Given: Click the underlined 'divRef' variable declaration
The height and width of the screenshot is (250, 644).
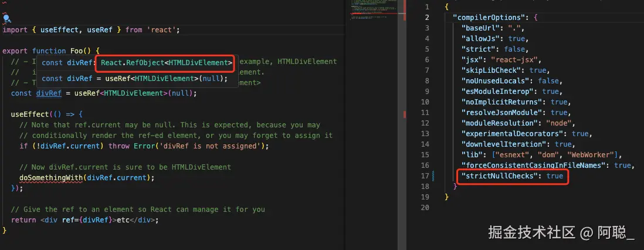Looking at the screenshot, I should [x=49, y=93].
